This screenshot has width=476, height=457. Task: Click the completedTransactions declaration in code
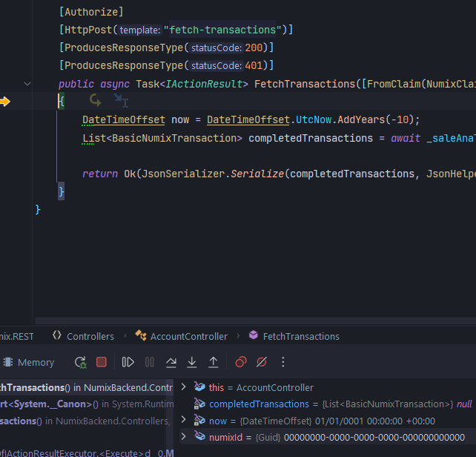click(x=311, y=138)
